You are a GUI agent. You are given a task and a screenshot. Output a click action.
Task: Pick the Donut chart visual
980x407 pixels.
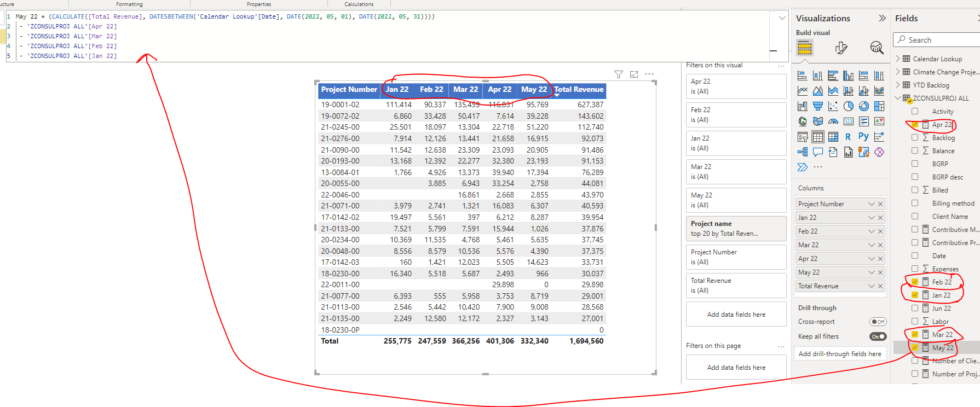coord(864,106)
